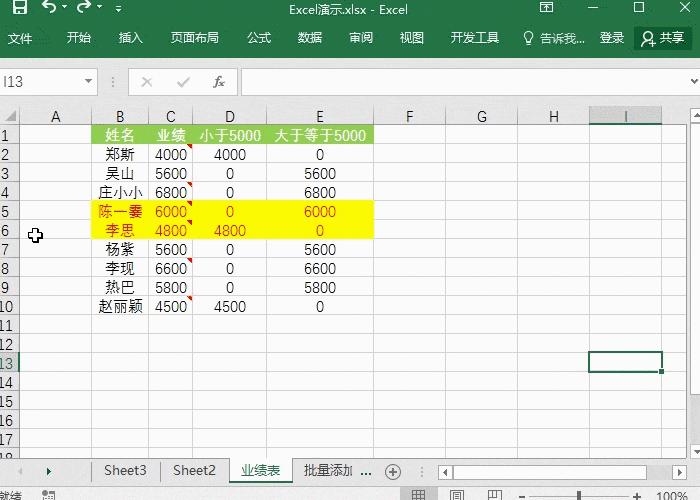Select row 5 header
Screen dimensions: 700x500
click(9, 211)
